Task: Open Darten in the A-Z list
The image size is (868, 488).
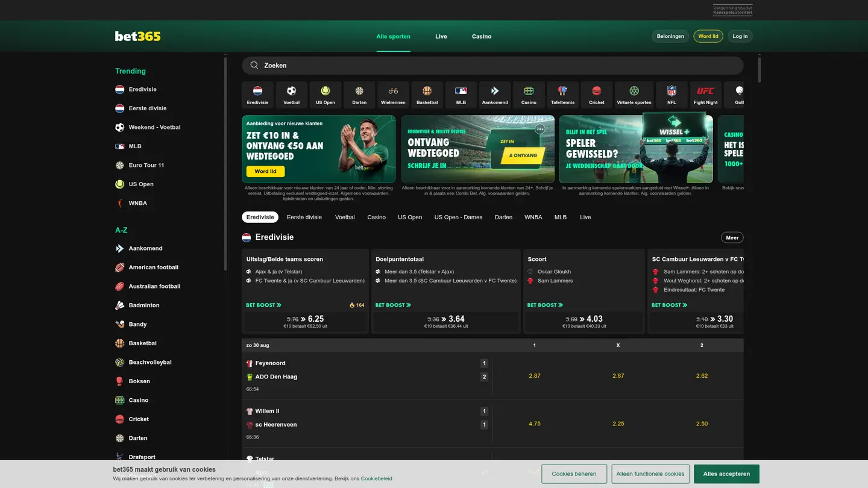Action: click(131, 438)
